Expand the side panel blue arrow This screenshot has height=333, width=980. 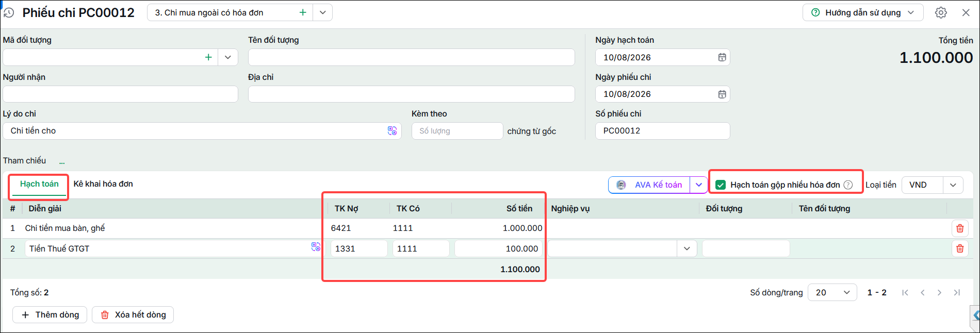pos(975,315)
